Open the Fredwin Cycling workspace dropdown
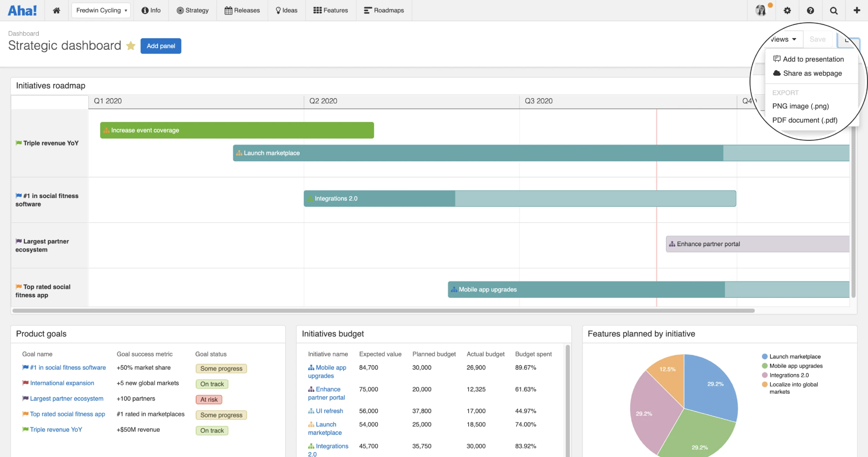 [101, 10]
